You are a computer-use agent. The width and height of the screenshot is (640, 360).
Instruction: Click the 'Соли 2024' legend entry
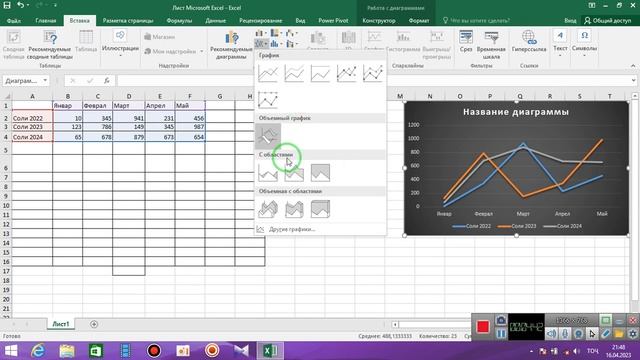coord(562,226)
